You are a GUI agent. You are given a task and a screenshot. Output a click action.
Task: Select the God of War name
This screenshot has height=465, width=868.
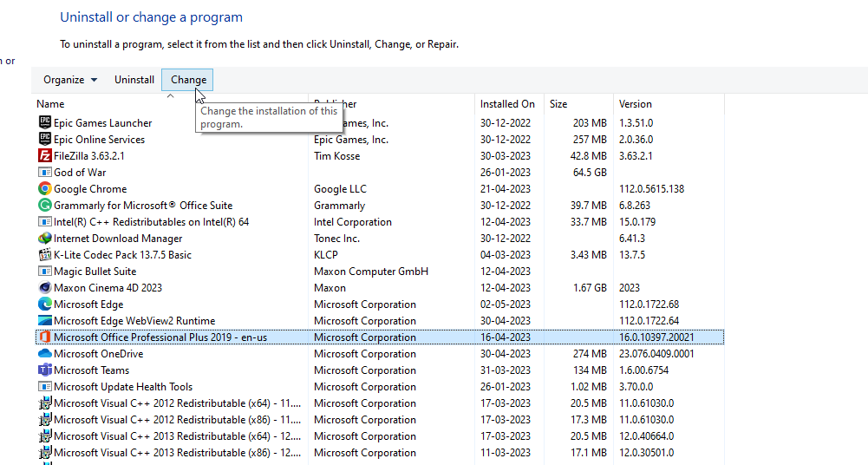point(80,172)
